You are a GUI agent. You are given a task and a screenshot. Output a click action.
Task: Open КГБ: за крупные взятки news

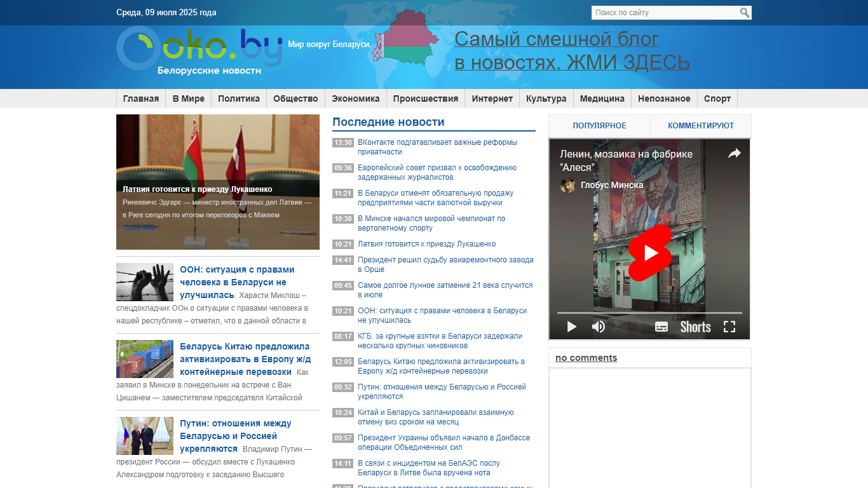click(x=440, y=341)
